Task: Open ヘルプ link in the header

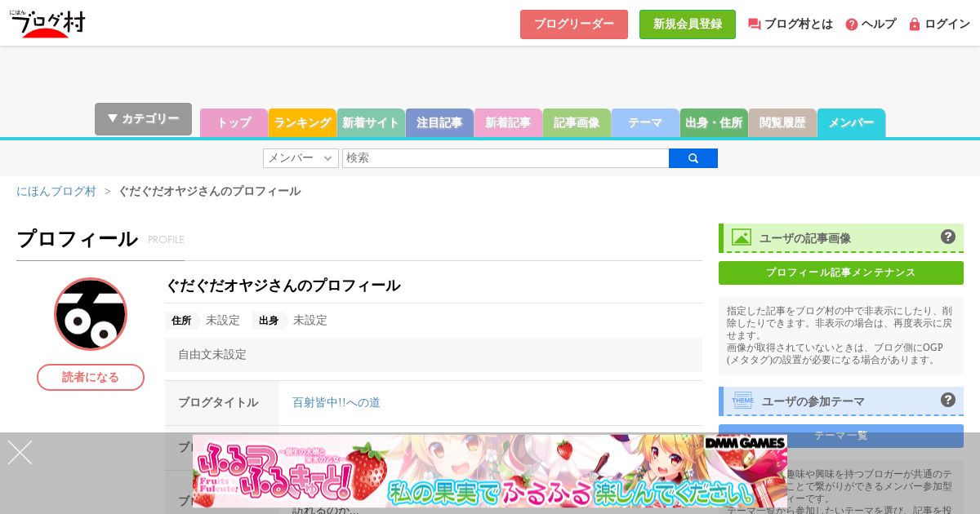Action: 871,24
